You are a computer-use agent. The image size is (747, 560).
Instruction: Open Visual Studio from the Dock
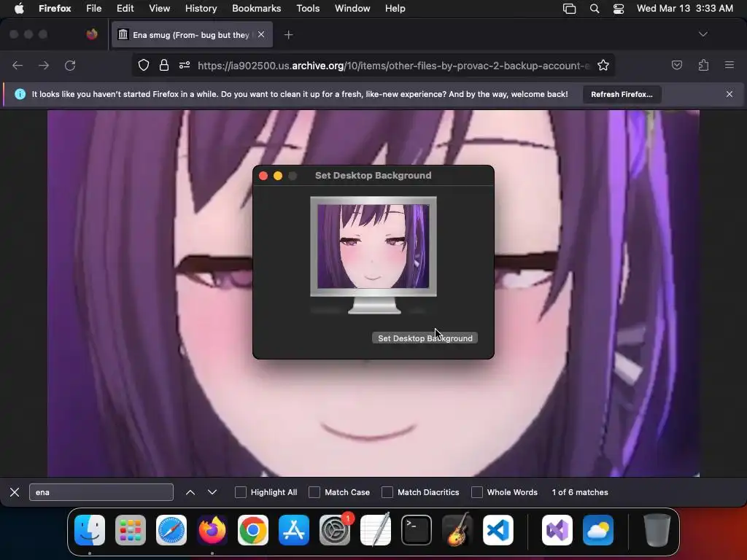click(x=557, y=530)
